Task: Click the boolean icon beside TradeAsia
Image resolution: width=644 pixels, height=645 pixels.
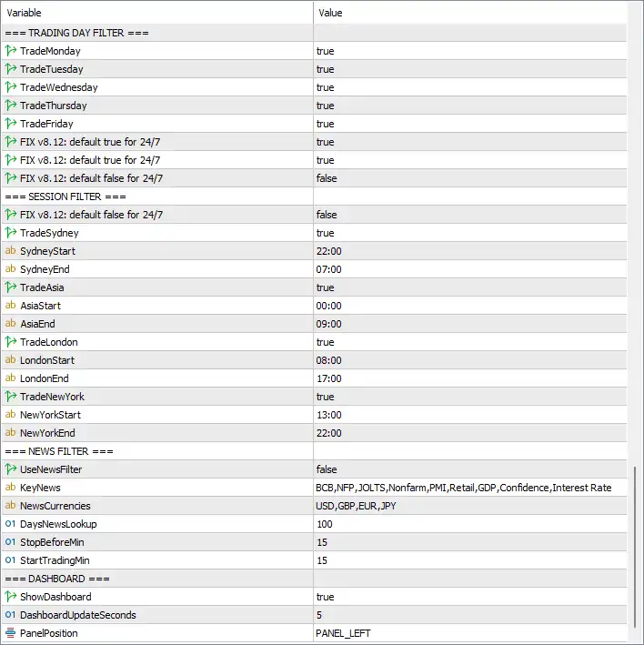Action: [11, 287]
